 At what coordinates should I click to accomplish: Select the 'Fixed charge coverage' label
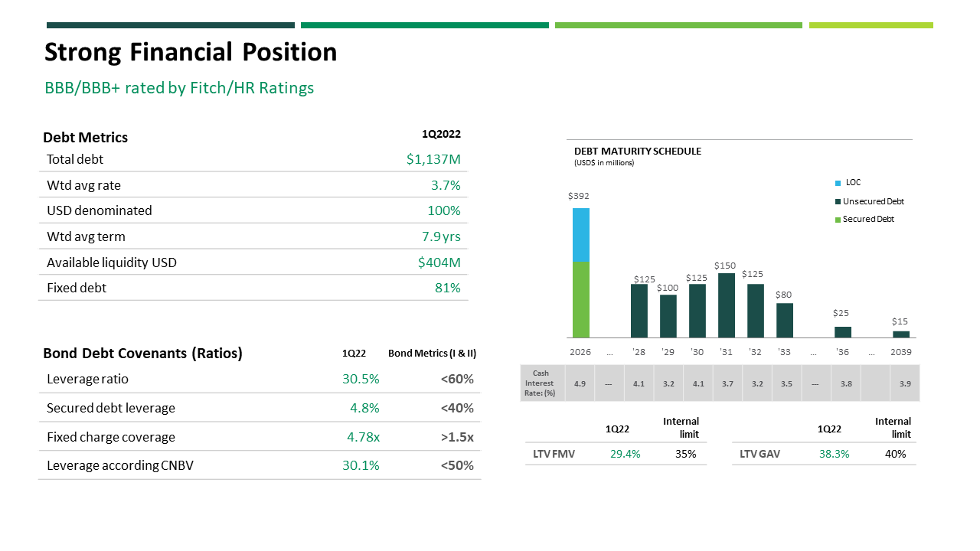click(111, 437)
